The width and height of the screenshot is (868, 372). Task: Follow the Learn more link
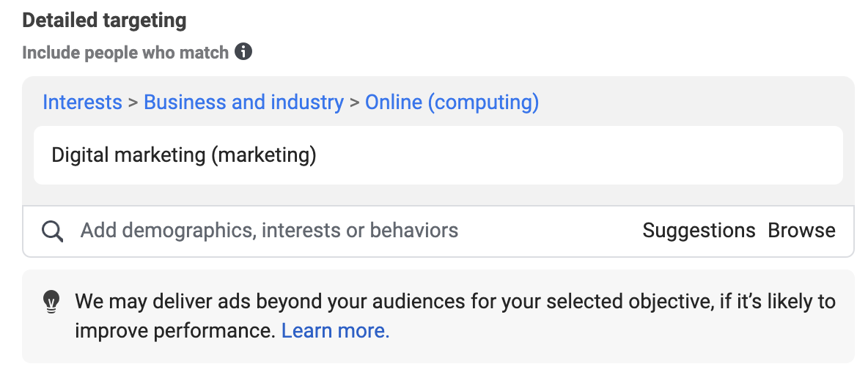click(x=336, y=330)
